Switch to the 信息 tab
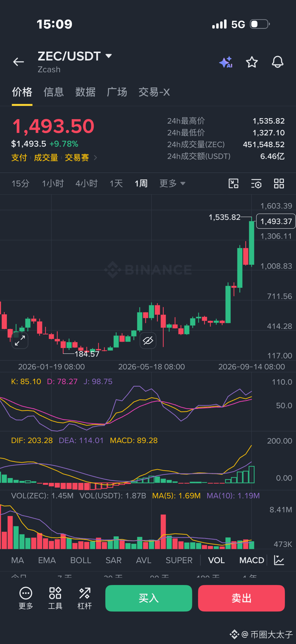 tap(54, 92)
